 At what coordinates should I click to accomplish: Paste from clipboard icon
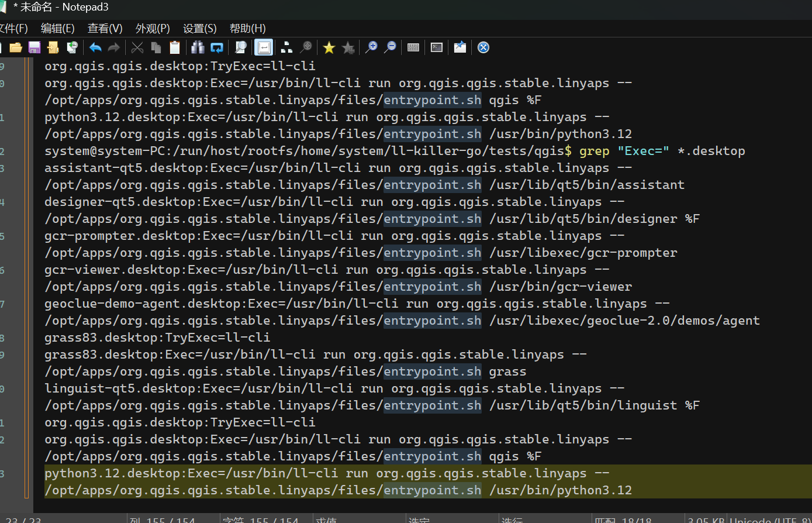pyautogui.click(x=175, y=47)
